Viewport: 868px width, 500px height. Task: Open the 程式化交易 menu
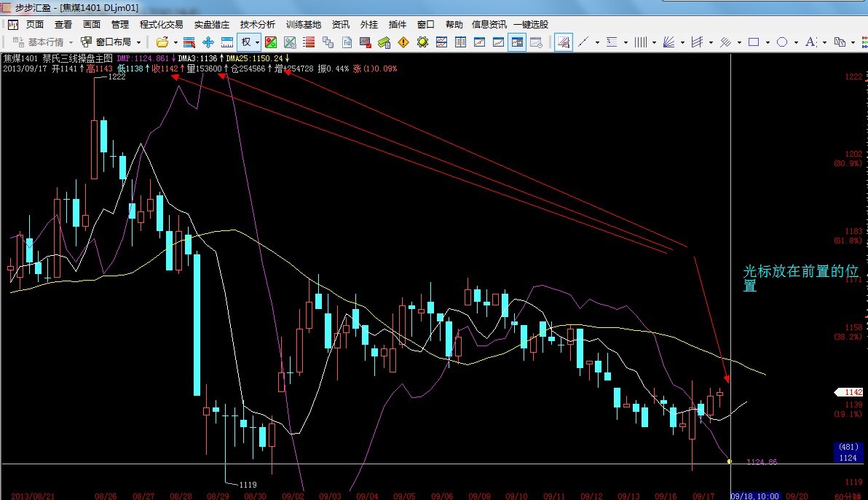point(162,24)
